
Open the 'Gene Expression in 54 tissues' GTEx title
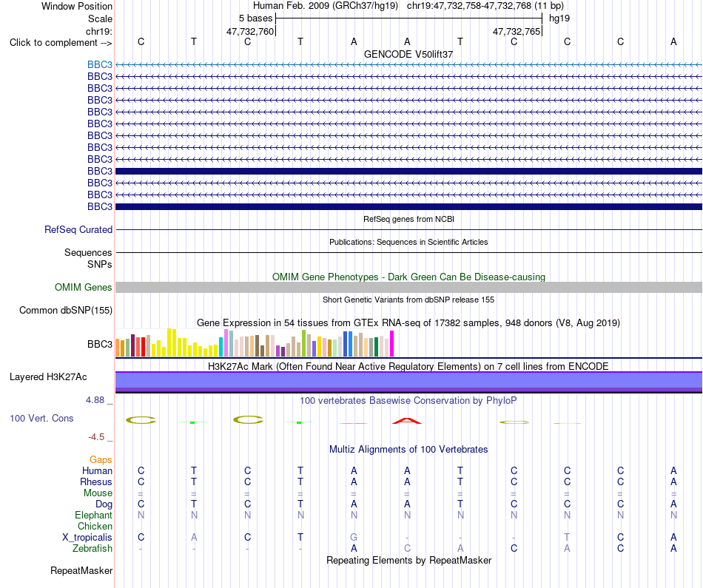(x=408, y=322)
